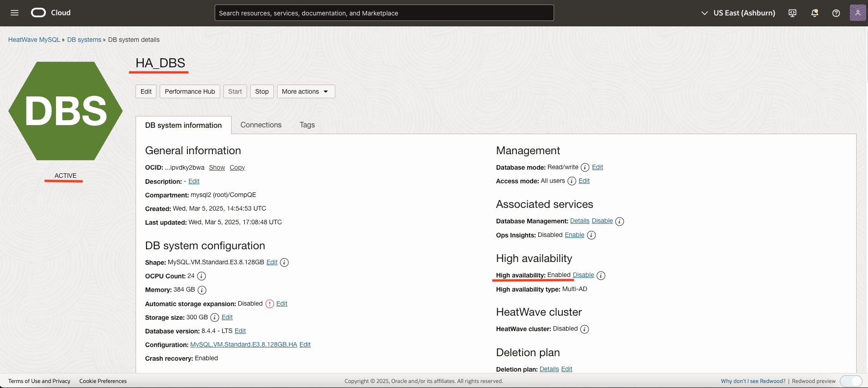The height and width of the screenshot is (388, 868).
Task: Click the Performance Hub button
Action: click(190, 91)
